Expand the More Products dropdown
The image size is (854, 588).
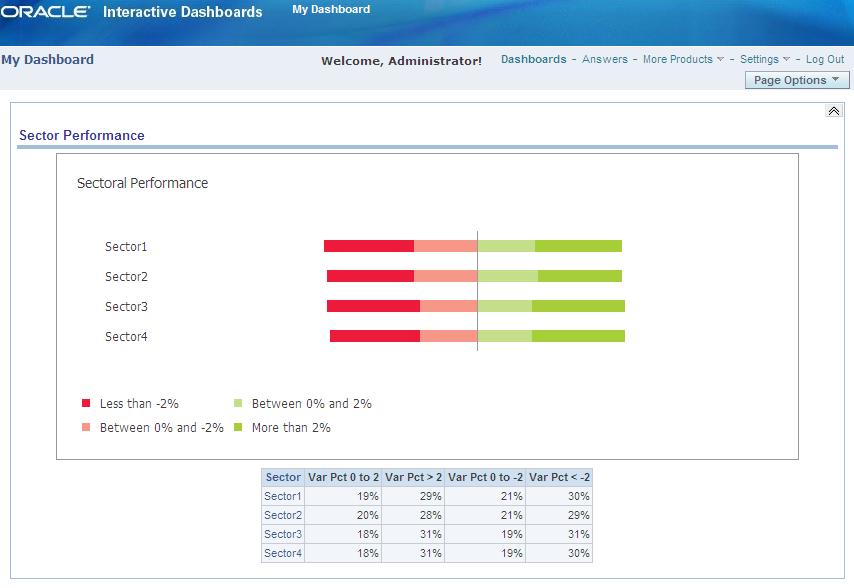coord(683,59)
